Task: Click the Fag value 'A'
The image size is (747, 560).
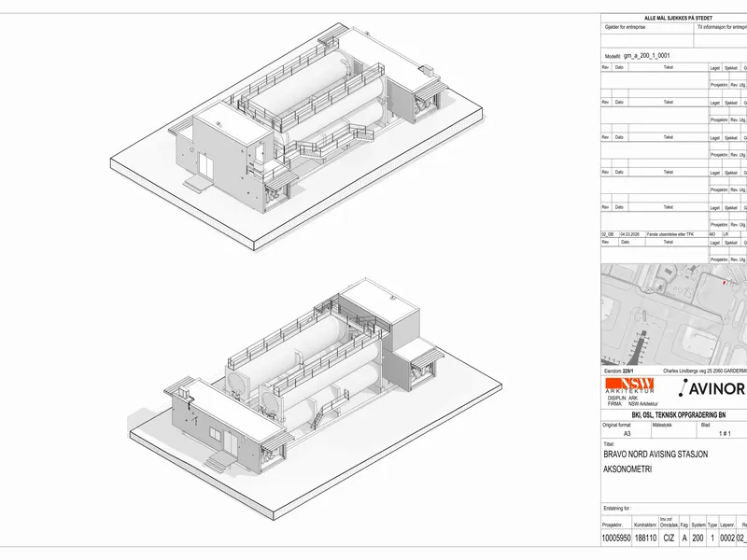Action: click(684, 539)
